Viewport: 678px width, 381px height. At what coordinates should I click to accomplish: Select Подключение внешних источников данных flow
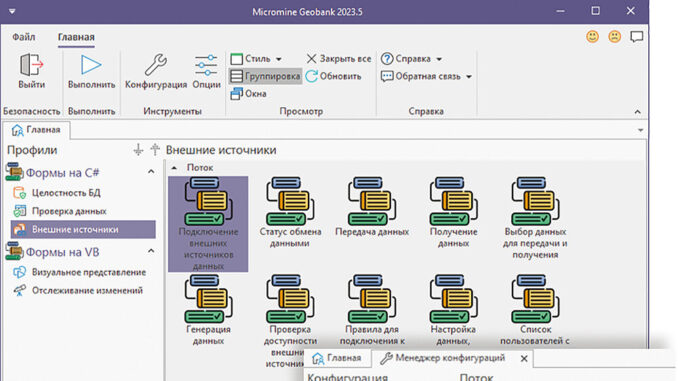pyautogui.click(x=208, y=224)
